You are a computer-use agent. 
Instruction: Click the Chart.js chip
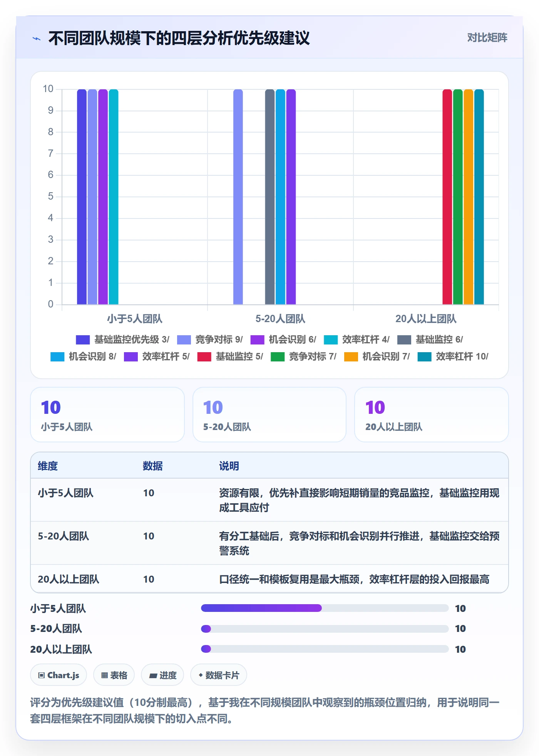tap(59, 675)
